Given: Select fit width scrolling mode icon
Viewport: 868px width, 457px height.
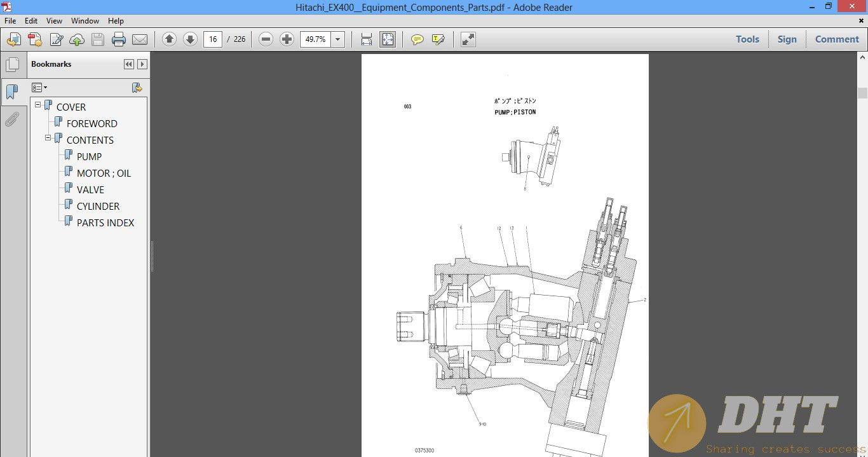Looking at the screenshot, I should point(367,39).
